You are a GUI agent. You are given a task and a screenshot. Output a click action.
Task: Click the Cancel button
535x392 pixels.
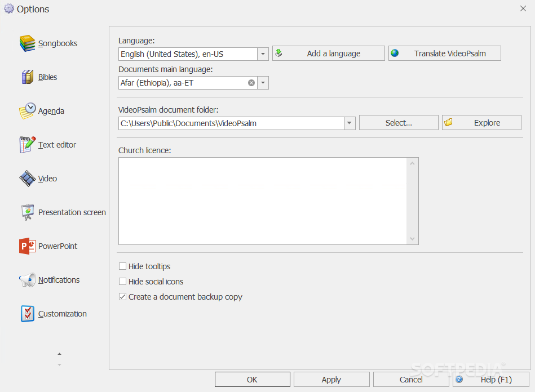click(x=411, y=380)
